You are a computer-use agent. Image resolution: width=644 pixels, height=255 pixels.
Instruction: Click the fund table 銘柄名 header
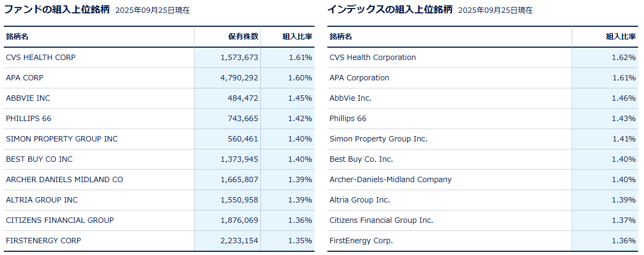[17, 36]
